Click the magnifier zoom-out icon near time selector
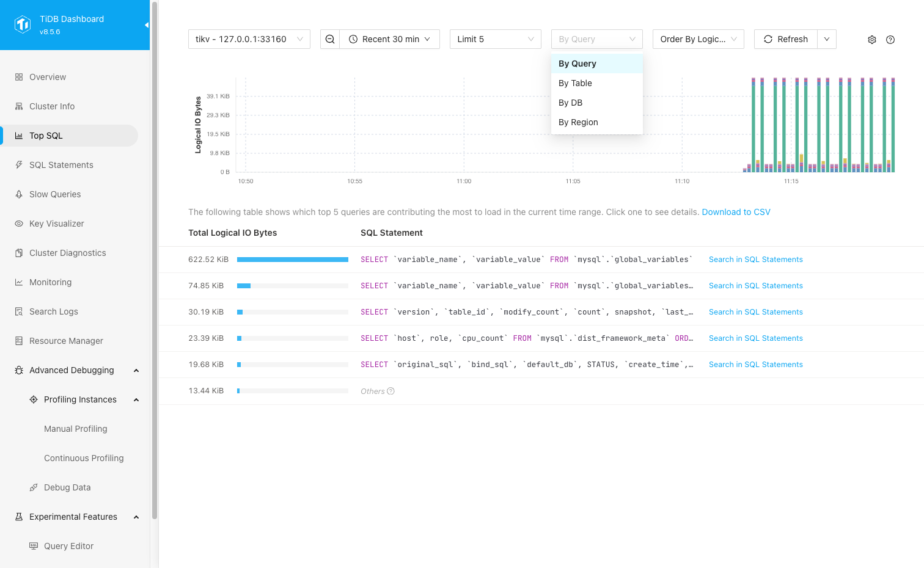924x568 pixels. pos(329,38)
